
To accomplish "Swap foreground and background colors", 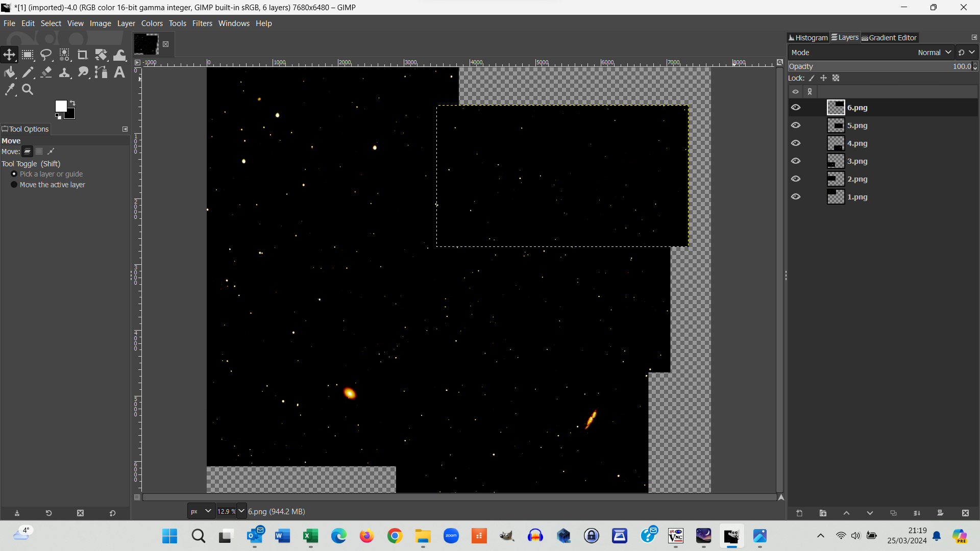I will tap(72, 103).
